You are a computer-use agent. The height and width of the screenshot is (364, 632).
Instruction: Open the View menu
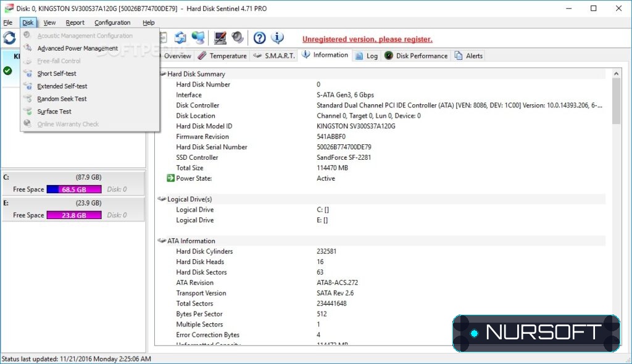tap(49, 23)
